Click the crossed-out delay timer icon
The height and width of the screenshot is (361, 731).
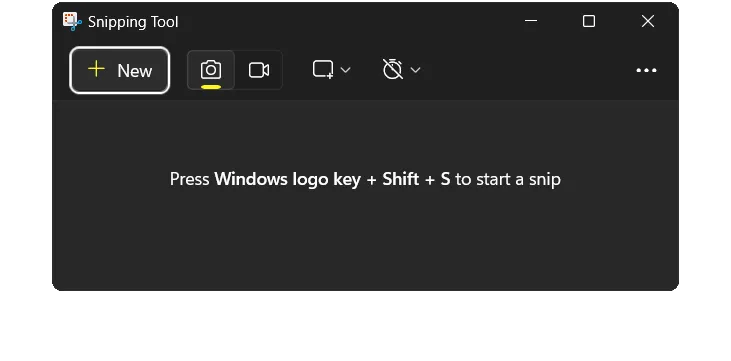(393, 69)
